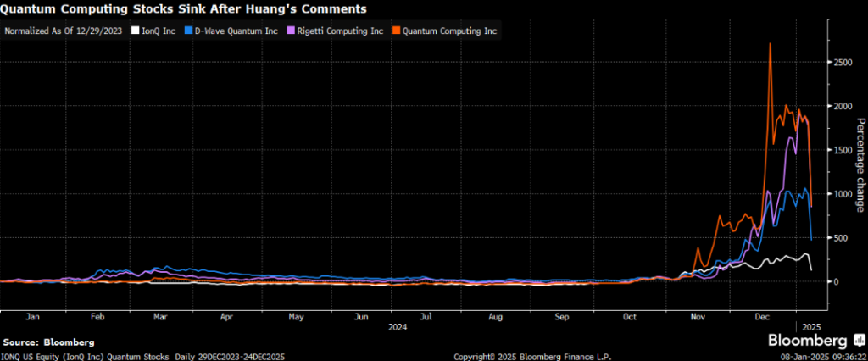
Task: Click the Normalized As Of 12/29/2023 label
Action: point(64,31)
